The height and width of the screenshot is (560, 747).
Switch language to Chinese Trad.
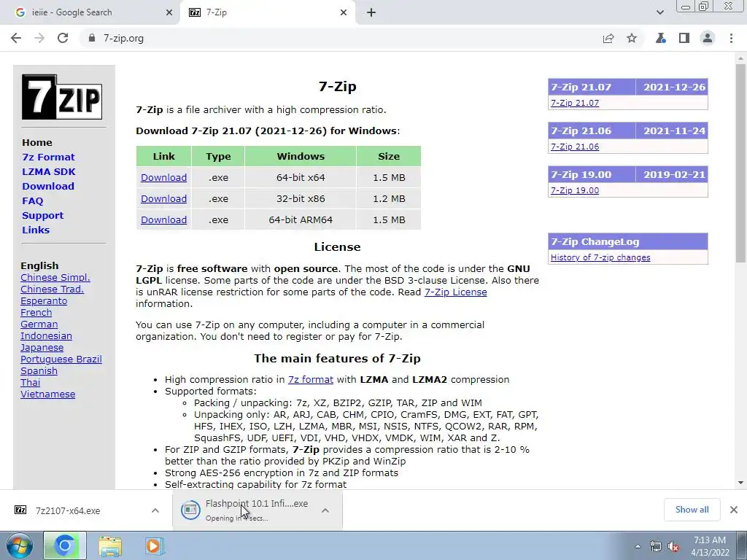(52, 289)
